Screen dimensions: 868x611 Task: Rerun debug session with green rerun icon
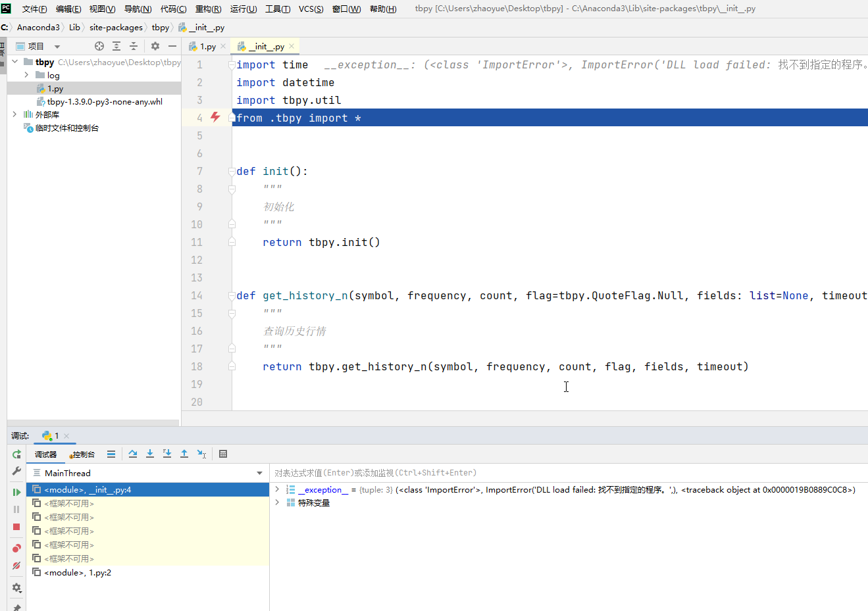16,454
